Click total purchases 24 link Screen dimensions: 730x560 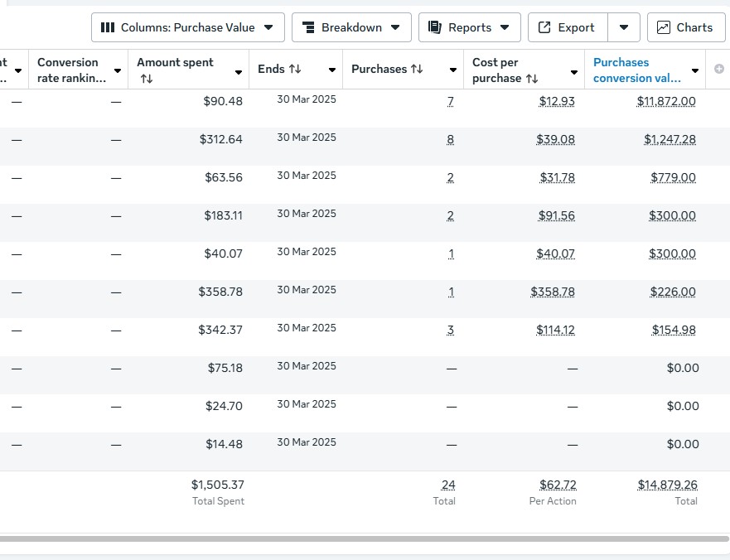(x=448, y=485)
